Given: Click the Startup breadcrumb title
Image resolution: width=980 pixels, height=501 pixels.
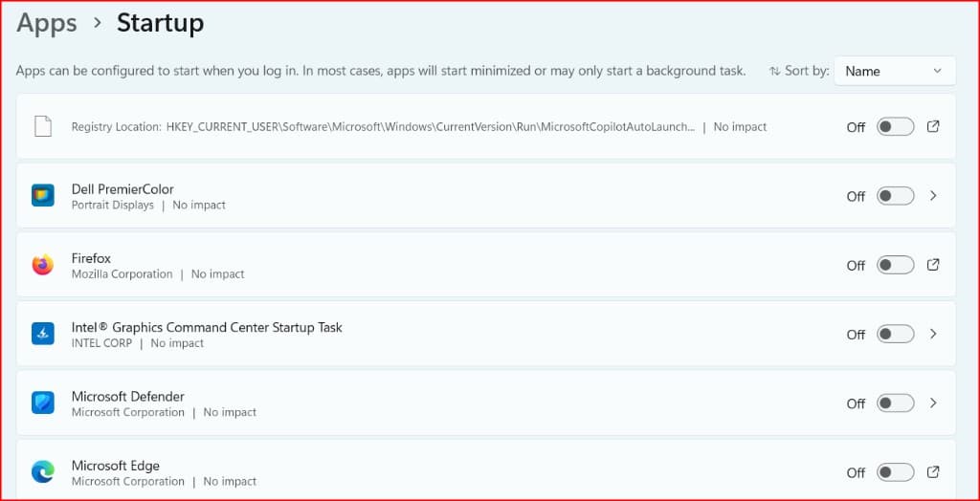Looking at the screenshot, I should [x=160, y=23].
